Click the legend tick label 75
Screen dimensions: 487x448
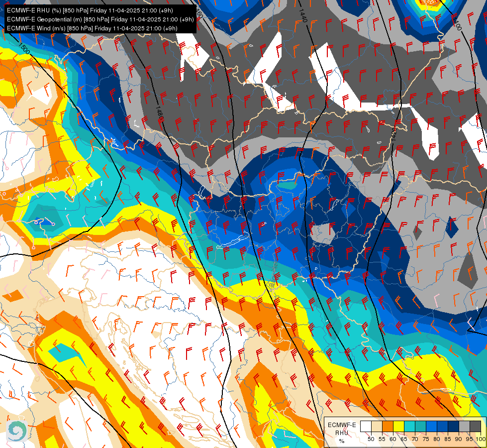click(426, 439)
